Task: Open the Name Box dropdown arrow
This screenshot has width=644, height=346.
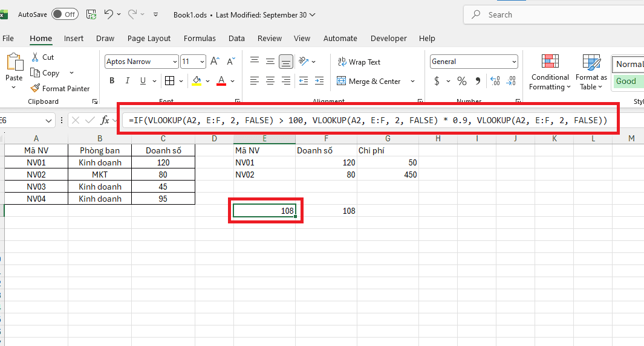Action: [48, 121]
